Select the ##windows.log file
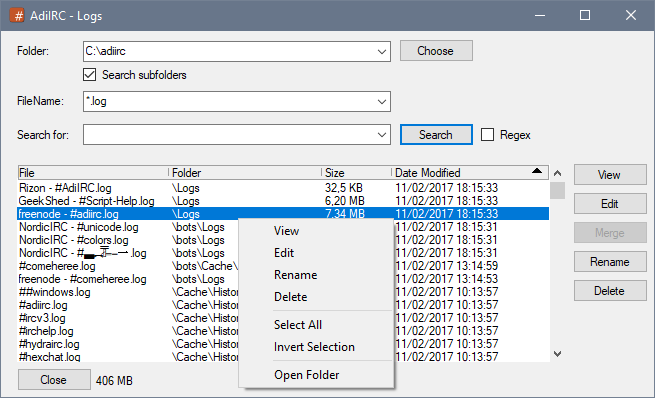Image resolution: width=655 pixels, height=398 pixels. tap(54, 292)
